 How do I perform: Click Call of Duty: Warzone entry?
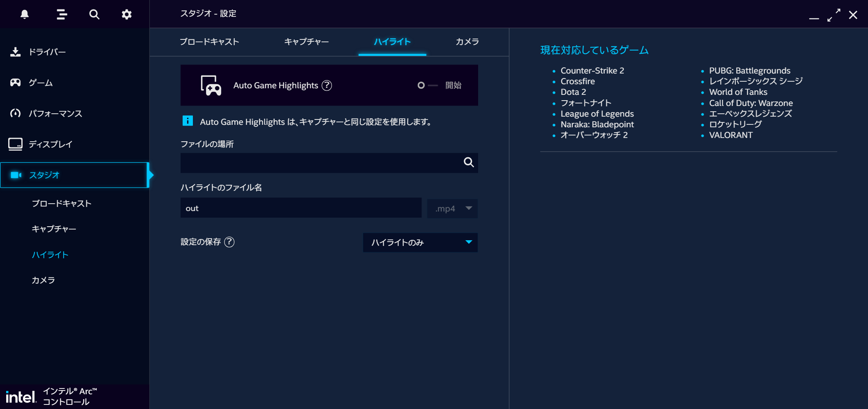click(751, 103)
